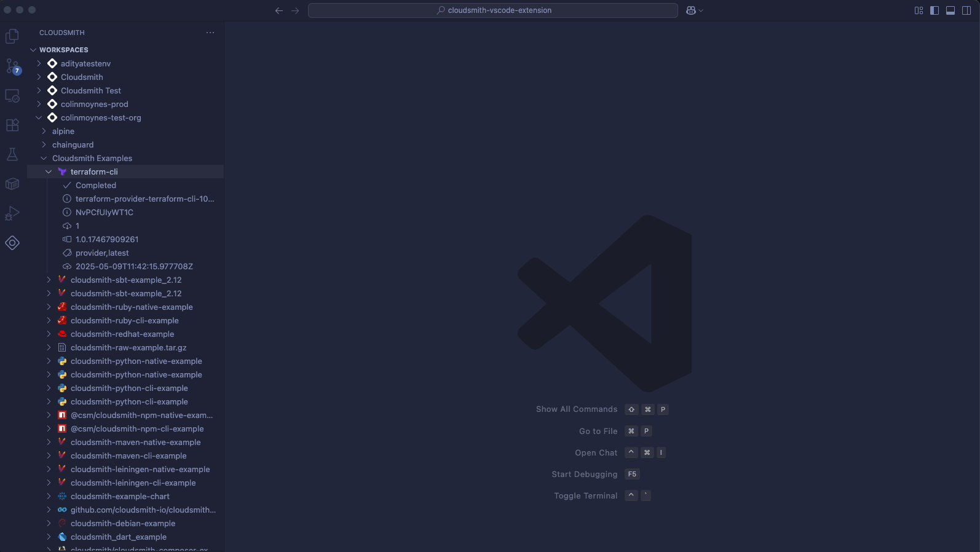Click ruby icon of cloudsmith-ruby-cli-example
This screenshot has height=552, width=980.
(x=62, y=320)
